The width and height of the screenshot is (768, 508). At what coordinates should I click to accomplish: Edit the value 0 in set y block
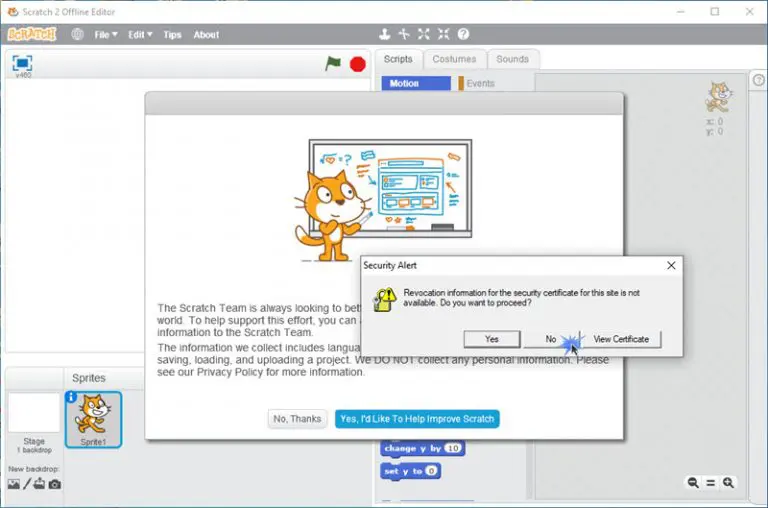[x=431, y=471]
